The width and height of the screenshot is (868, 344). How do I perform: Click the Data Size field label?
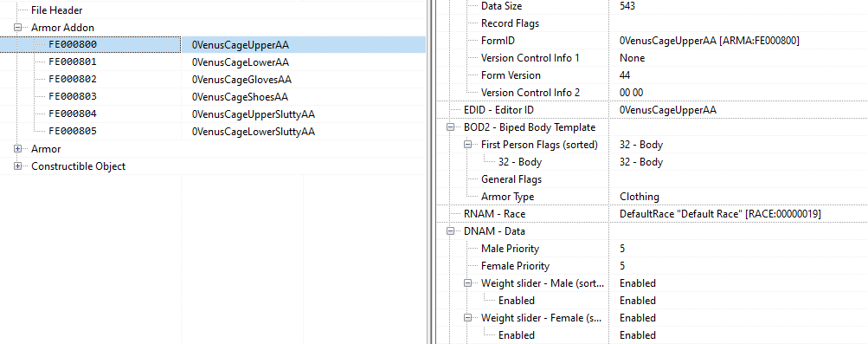[502, 6]
